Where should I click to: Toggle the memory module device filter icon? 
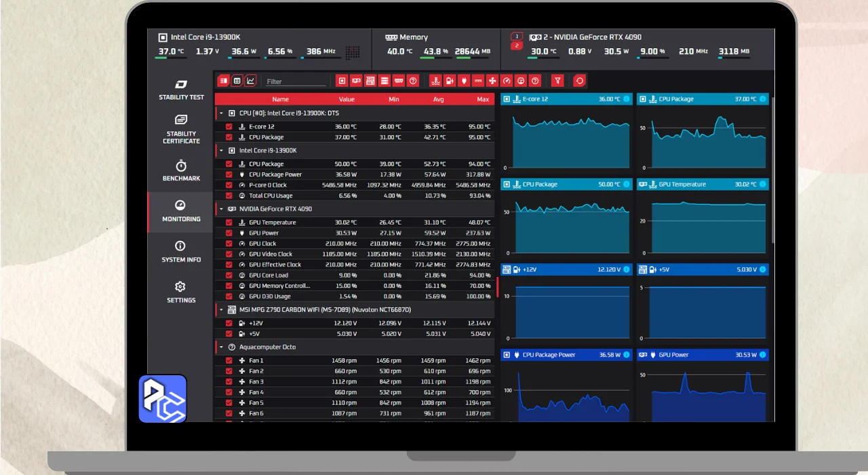[x=399, y=81]
